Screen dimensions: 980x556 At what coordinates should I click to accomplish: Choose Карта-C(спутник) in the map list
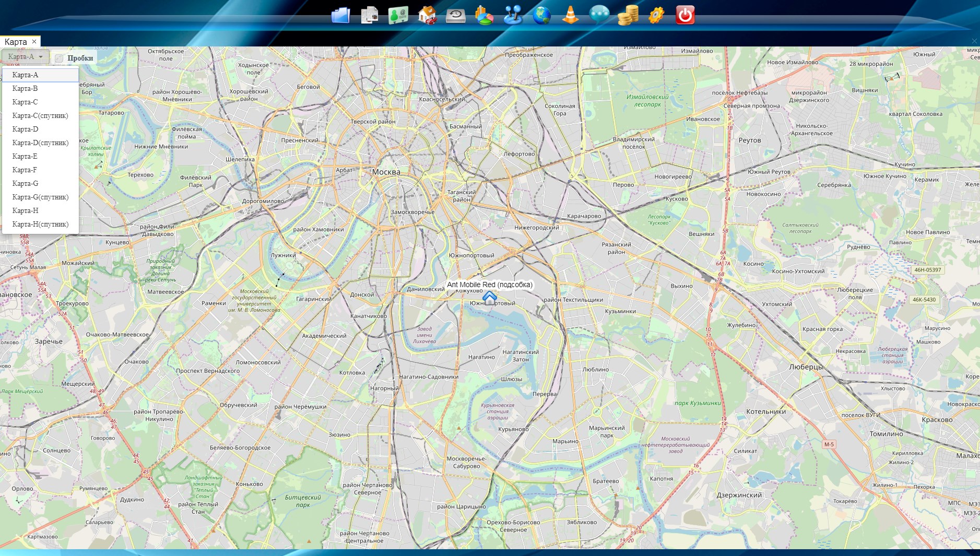[x=40, y=115]
